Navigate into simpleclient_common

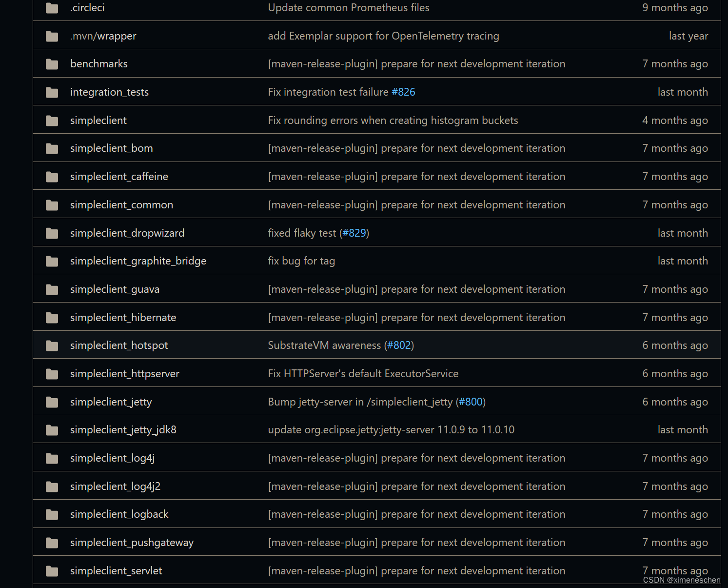(121, 205)
